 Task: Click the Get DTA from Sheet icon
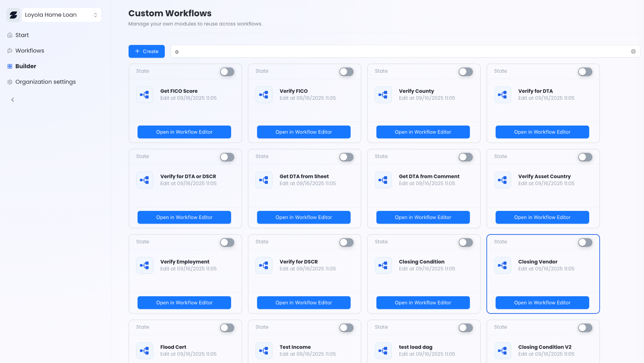pos(264,180)
